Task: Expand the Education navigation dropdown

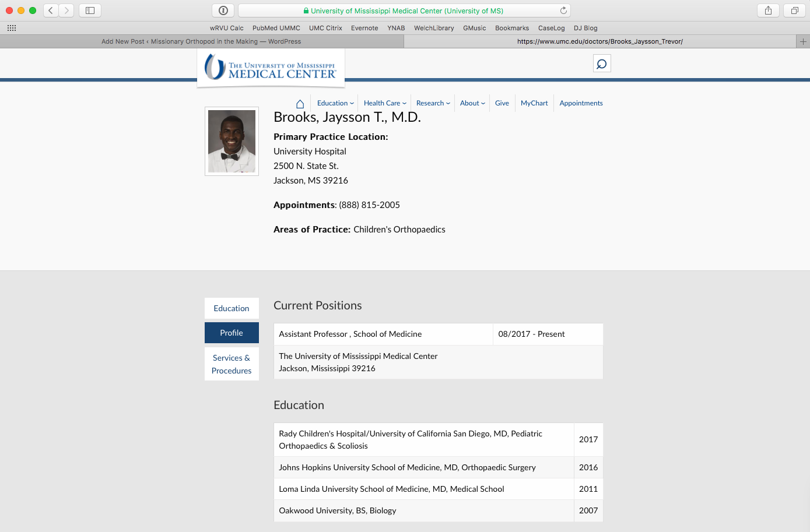Action: coord(335,103)
